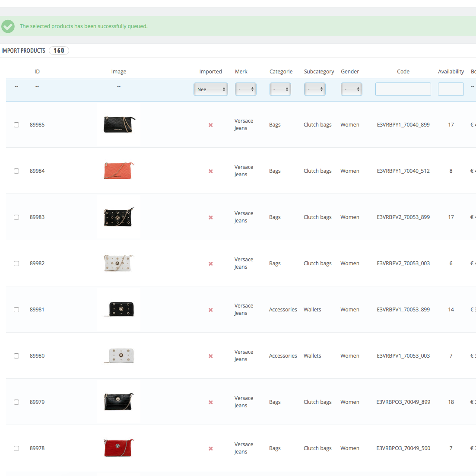Click the red X status for product 89983
This screenshot has width=476, height=476.
click(211, 217)
